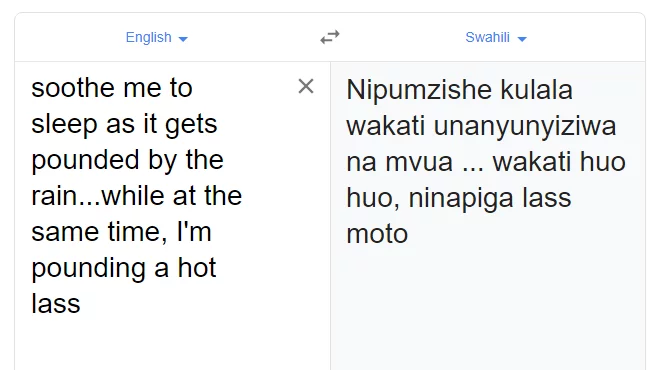Swap English and Swahili languages
Image resolution: width=663 pixels, height=370 pixels.
click(330, 37)
